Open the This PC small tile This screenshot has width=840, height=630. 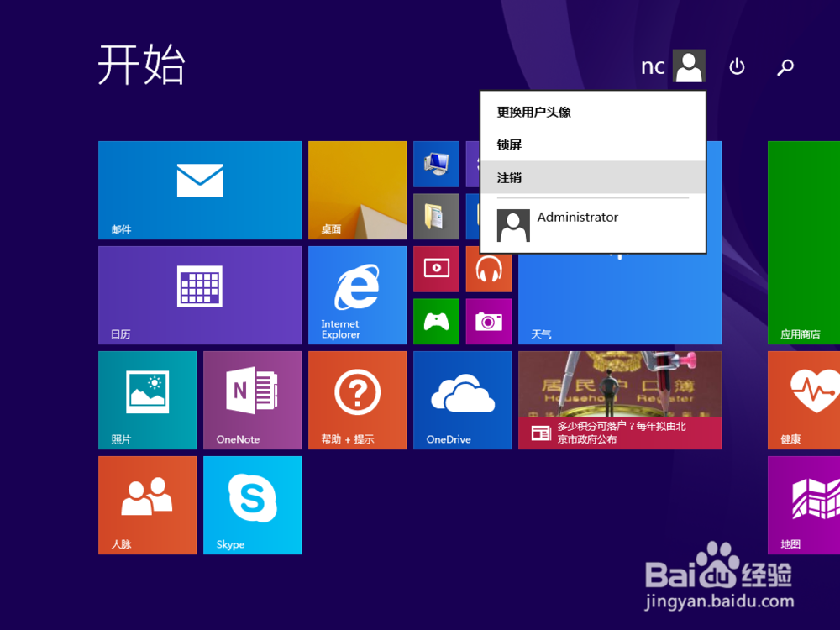pos(436,164)
